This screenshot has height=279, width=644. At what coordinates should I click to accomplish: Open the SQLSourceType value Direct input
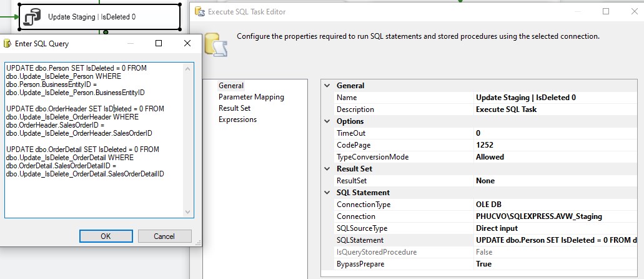coord(497,228)
